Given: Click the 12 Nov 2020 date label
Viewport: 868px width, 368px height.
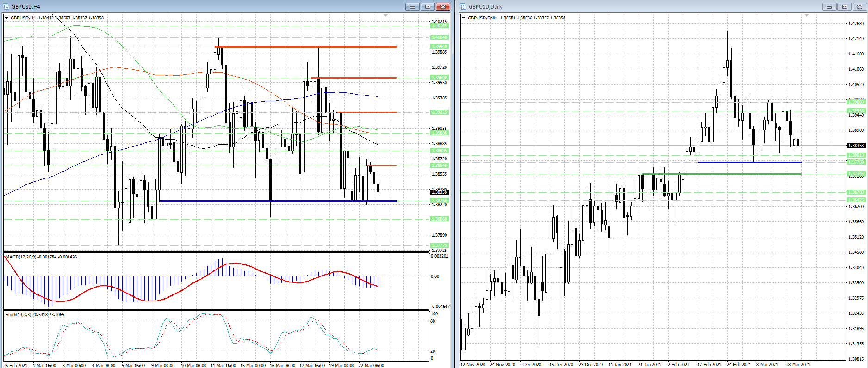Looking at the screenshot, I should coord(473,365).
